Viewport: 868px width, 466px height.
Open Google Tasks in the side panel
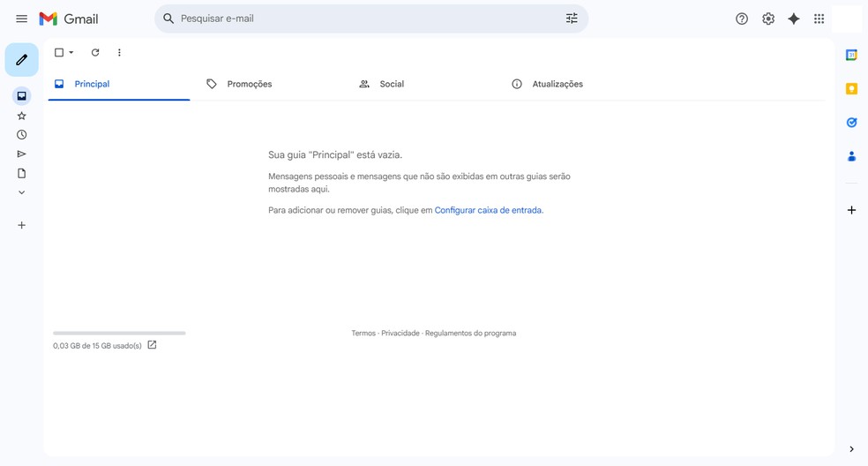point(851,123)
